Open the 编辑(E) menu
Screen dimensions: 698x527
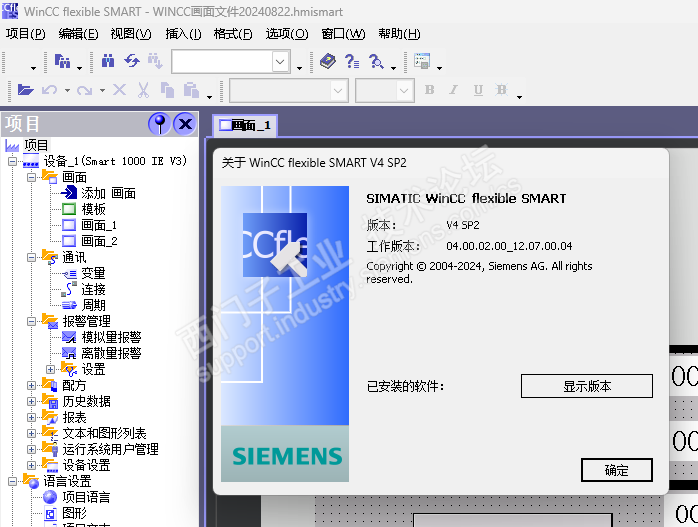click(78, 34)
